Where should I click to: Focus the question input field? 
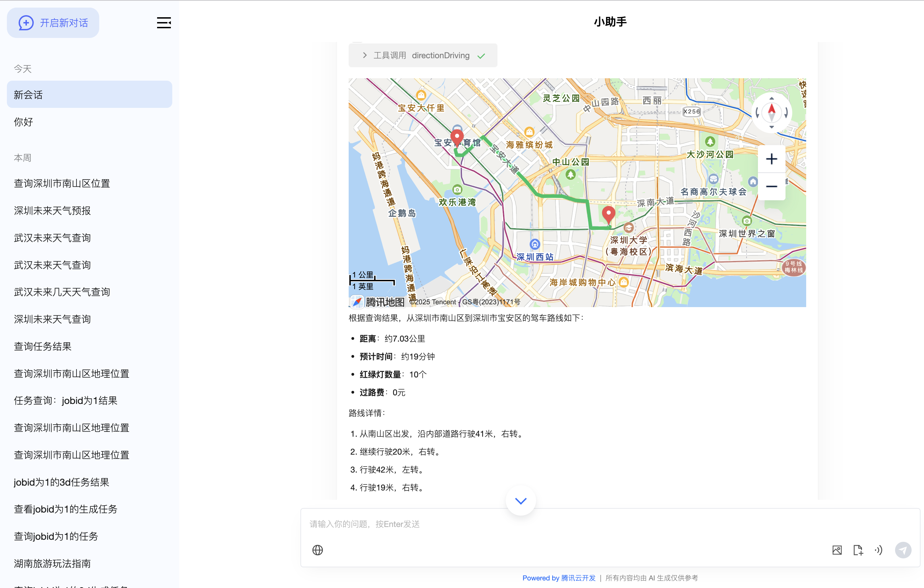click(x=610, y=524)
